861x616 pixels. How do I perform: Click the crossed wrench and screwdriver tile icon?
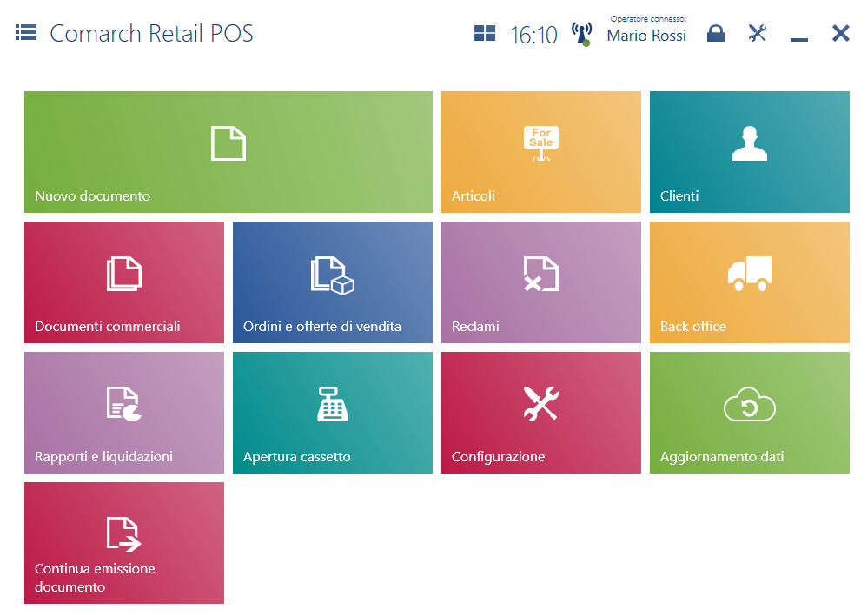pos(541,404)
